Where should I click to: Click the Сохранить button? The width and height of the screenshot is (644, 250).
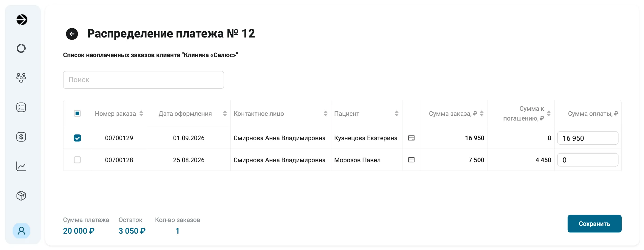coord(595,224)
